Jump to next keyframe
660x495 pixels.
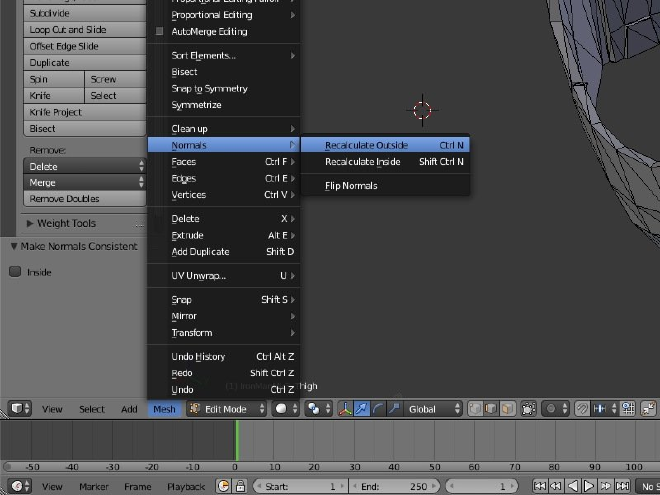pos(605,486)
